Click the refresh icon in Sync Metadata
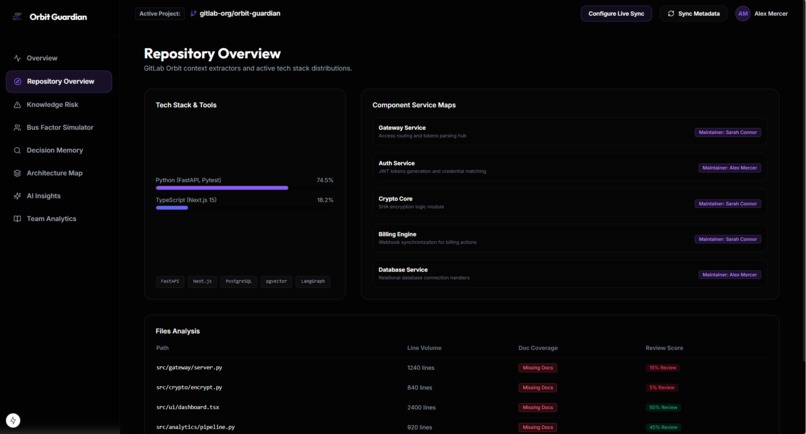The height and width of the screenshot is (434, 806). 671,13
